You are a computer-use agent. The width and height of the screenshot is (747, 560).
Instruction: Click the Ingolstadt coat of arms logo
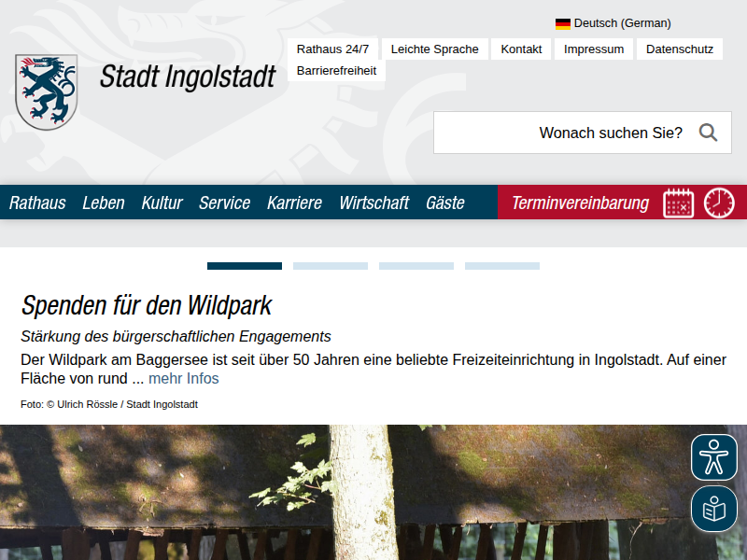(46, 91)
